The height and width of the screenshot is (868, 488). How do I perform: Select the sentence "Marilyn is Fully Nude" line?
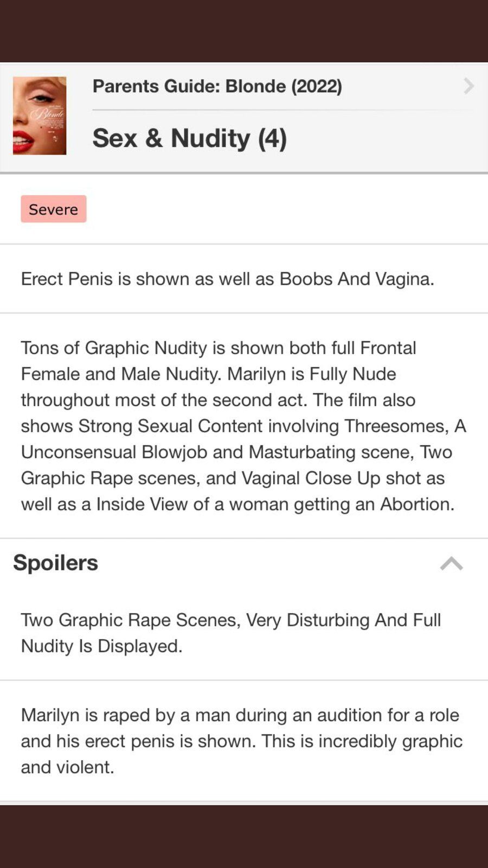(x=311, y=374)
